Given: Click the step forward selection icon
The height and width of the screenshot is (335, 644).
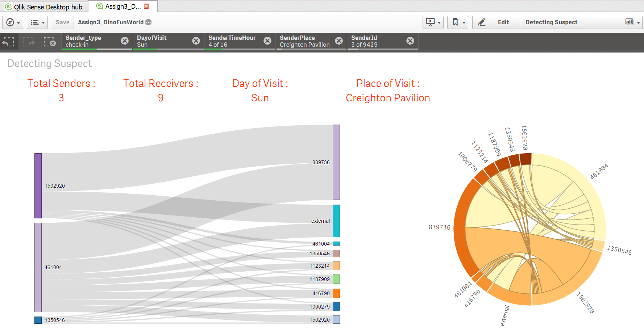Looking at the screenshot, I should click(x=29, y=42).
